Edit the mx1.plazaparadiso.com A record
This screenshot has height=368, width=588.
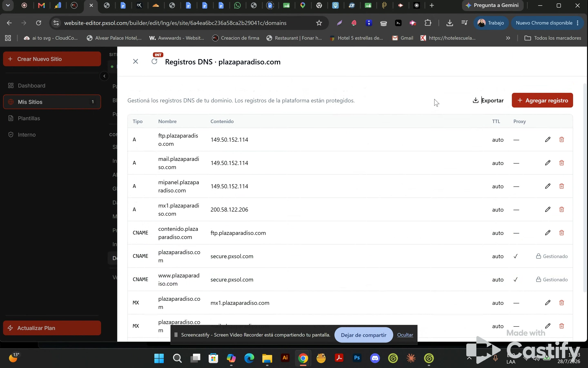tap(548, 210)
